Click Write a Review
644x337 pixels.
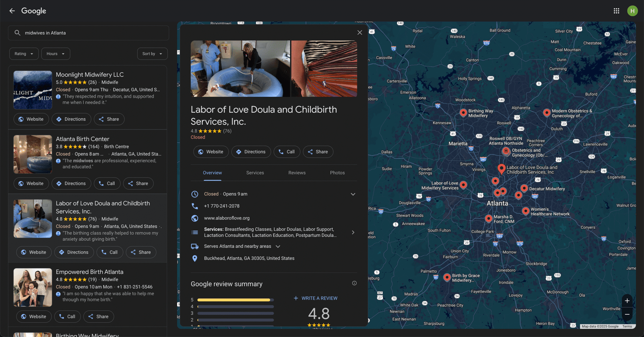tap(316, 298)
